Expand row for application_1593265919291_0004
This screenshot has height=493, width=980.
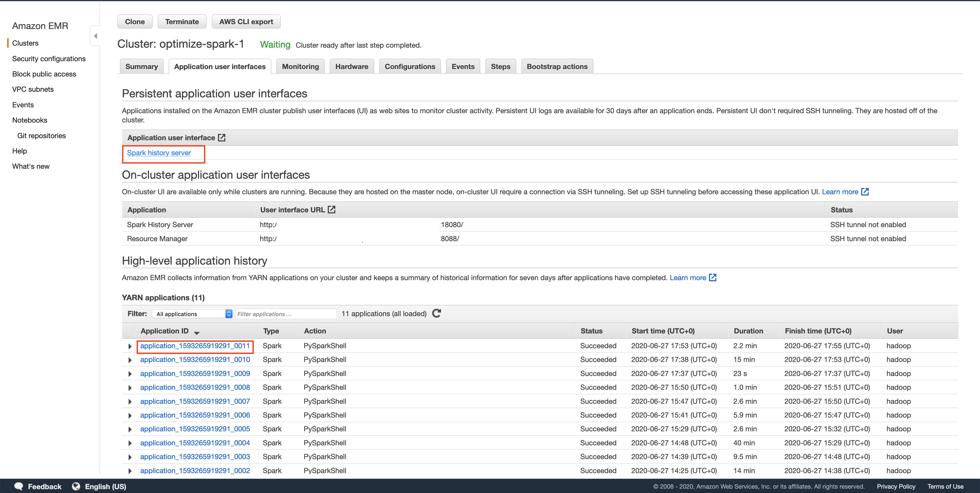(x=130, y=443)
